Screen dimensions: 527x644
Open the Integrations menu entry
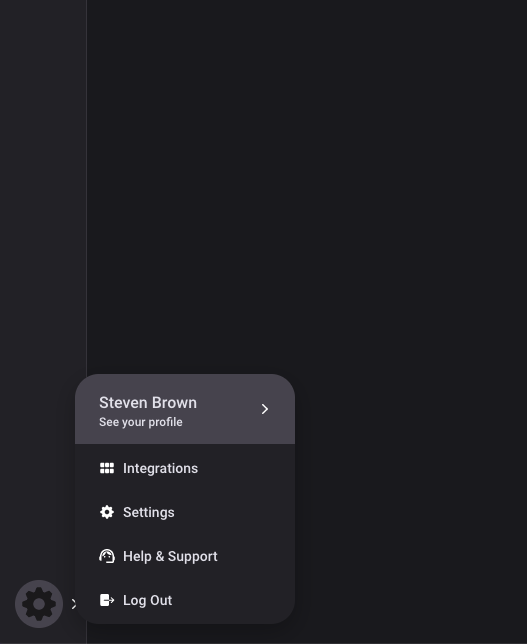click(185, 468)
